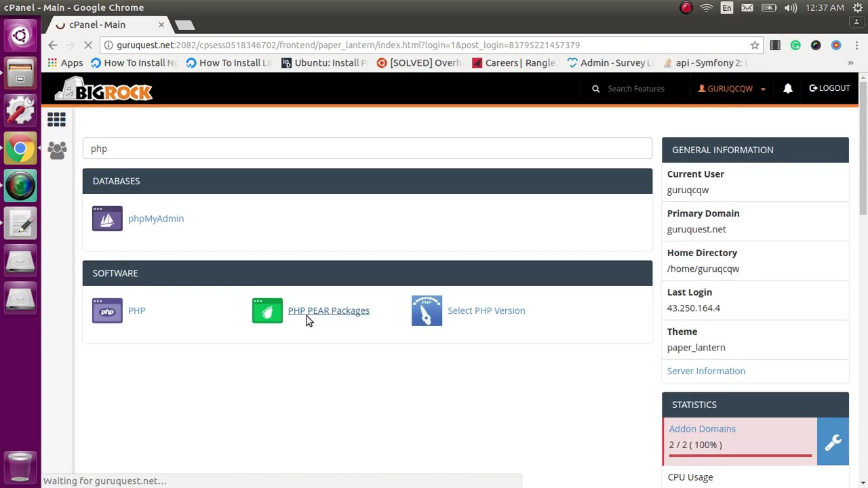868x488 pixels.
Task: Click the target-shaped extension icon
Action: 836,45
